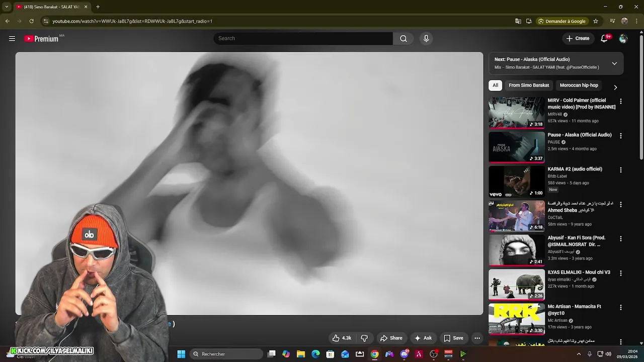This screenshot has height=362, width=644.
Task: Go to YouTube Premium home logo
Action: [x=42, y=39]
